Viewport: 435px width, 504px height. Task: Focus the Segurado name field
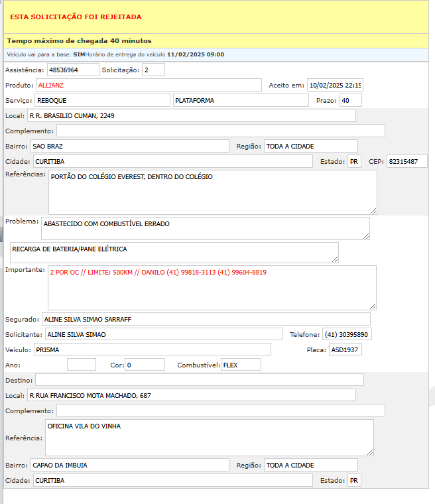tap(206, 320)
